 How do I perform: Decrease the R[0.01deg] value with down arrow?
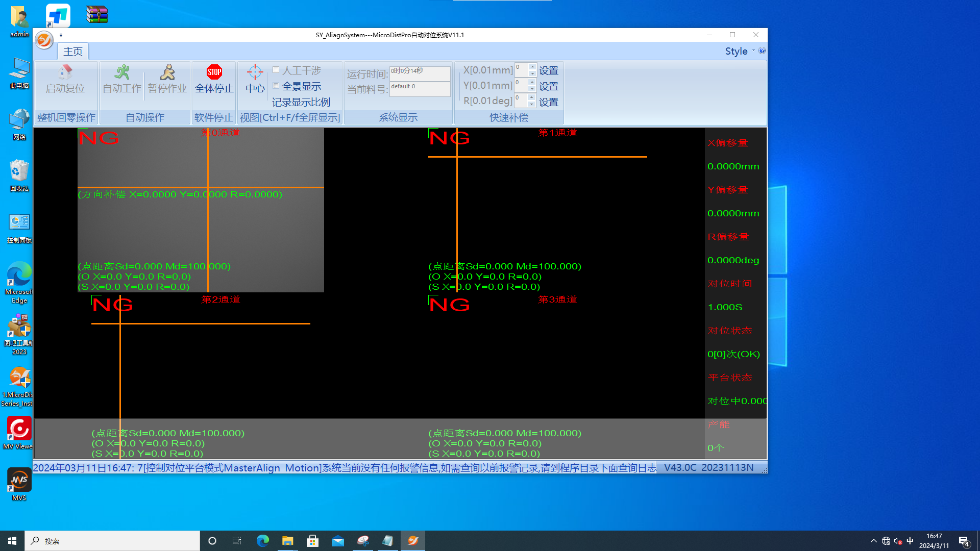(x=532, y=104)
